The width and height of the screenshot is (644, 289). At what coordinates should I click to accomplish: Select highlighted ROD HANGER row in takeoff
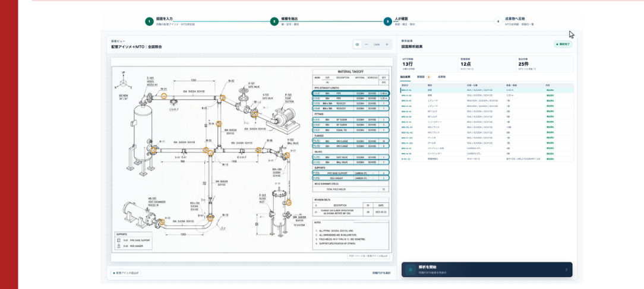tap(351, 178)
